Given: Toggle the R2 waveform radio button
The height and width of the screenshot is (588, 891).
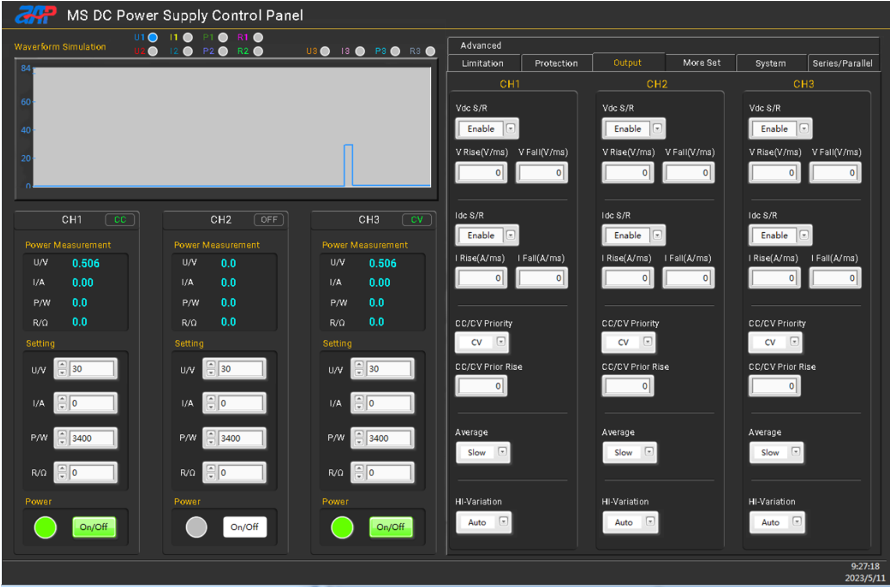Looking at the screenshot, I should (x=258, y=52).
